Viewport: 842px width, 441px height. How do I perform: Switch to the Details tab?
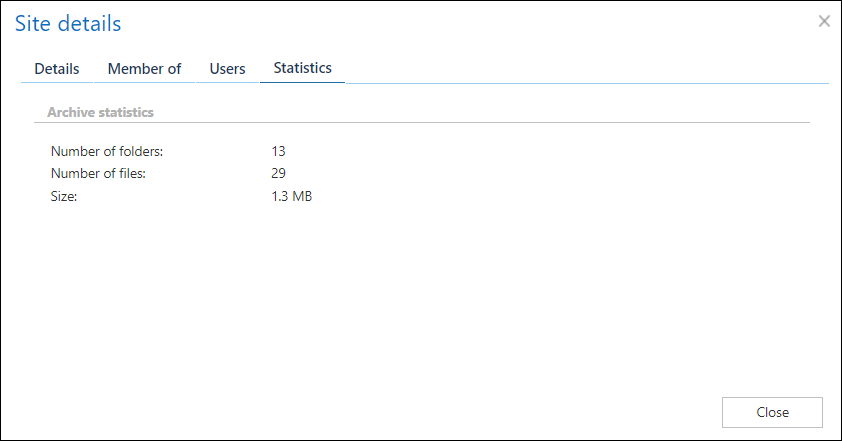coord(57,69)
